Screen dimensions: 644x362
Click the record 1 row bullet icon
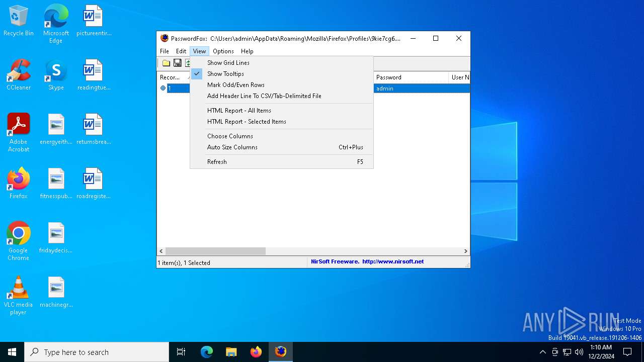163,88
